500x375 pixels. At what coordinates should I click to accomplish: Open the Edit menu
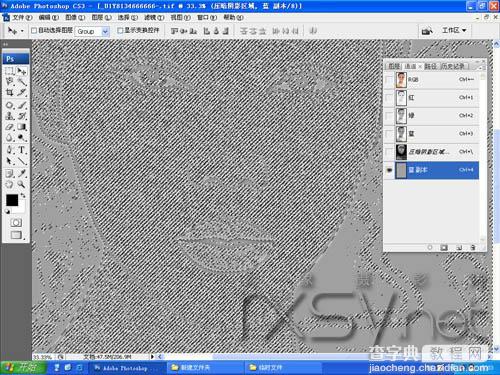click(x=49, y=17)
